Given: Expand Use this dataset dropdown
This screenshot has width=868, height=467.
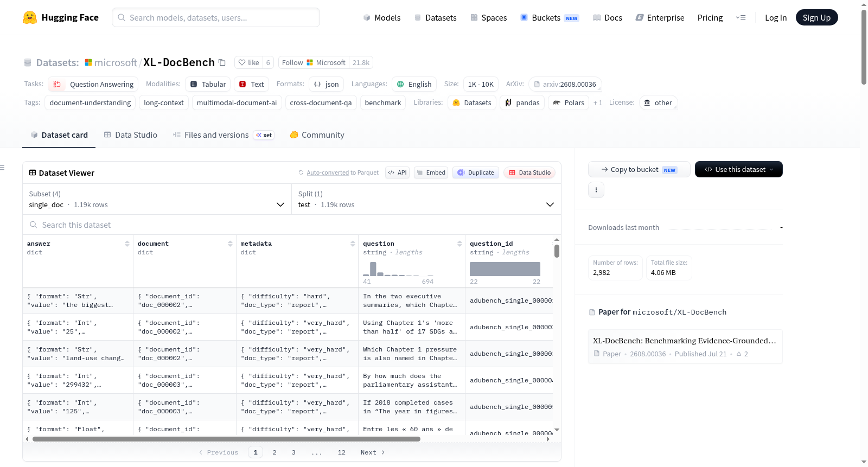Looking at the screenshot, I should [x=739, y=169].
